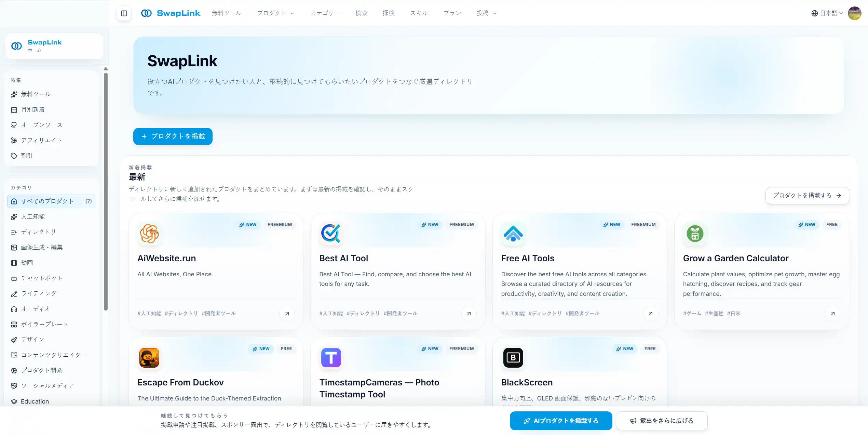This screenshot has height=435, width=868.
Task: Select オープンソース in the sidebar
Action: pos(51,125)
